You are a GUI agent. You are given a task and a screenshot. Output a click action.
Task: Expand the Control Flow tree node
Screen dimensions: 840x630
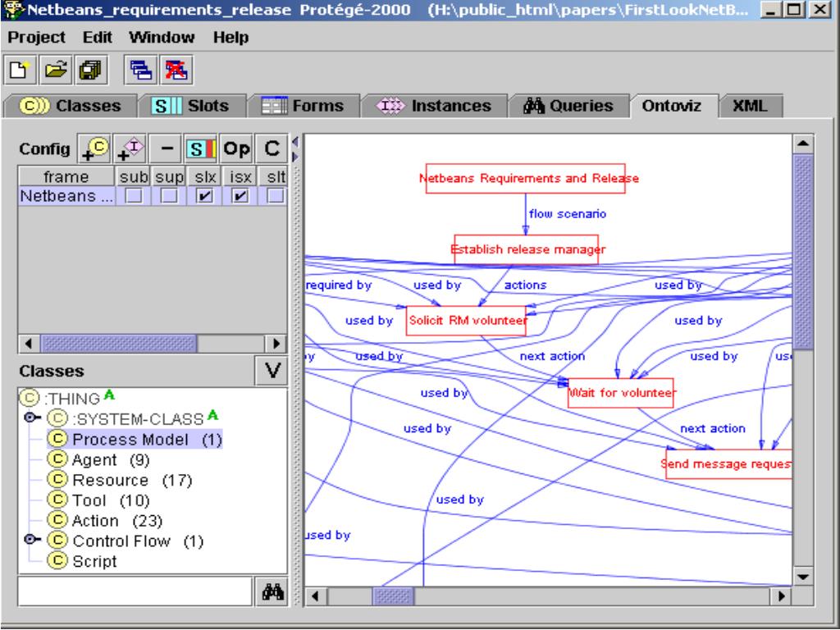click(x=32, y=540)
